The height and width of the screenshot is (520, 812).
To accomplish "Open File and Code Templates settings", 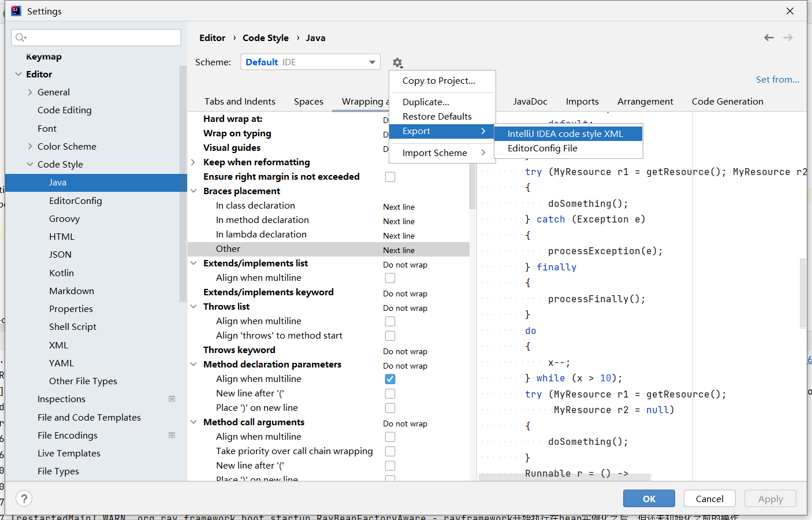I will coord(89,417).
